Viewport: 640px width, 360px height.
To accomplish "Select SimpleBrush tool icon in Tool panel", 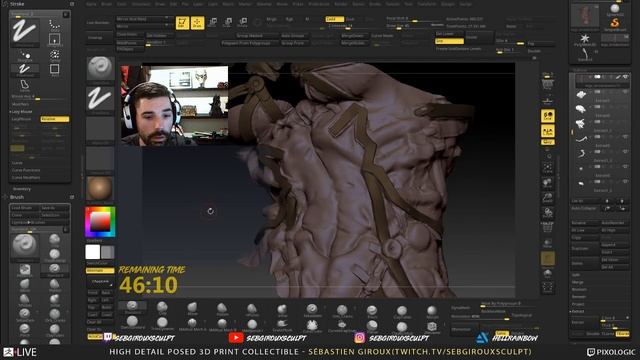I will (x=614, y=24).
